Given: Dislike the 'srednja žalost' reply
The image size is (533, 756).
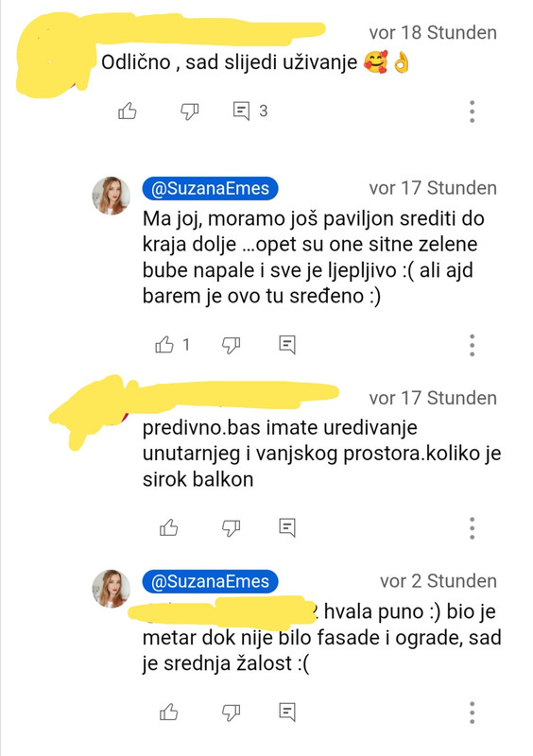Looking at the screenshot, I should tap(231, 712).
